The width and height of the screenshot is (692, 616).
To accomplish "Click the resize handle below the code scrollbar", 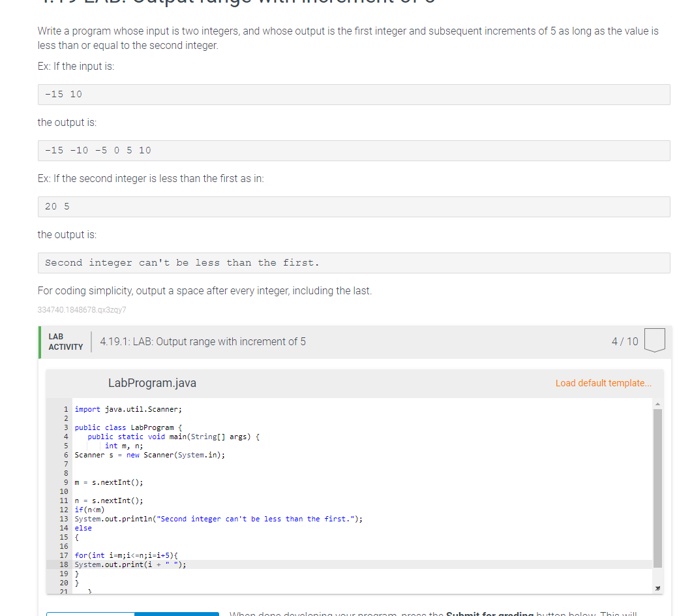I will click(657, 587).
